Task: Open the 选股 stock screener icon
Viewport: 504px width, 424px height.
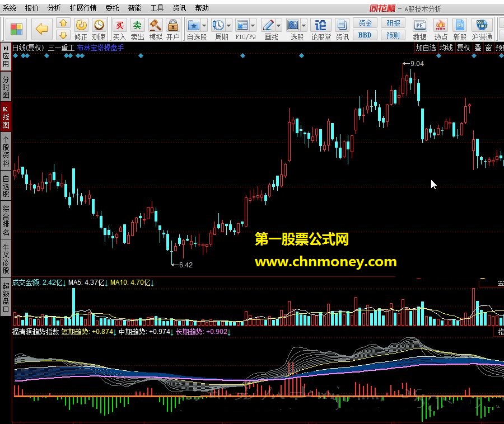Action: pos(293,25)
